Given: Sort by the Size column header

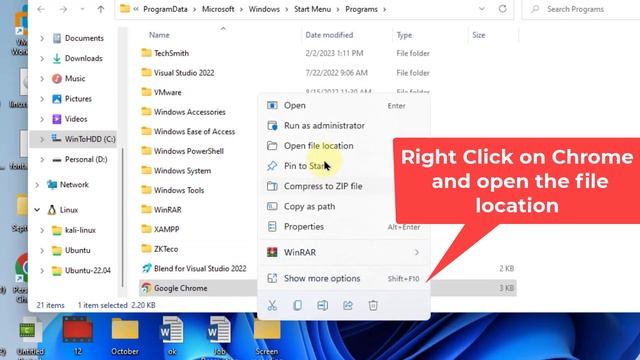Looking at the screenshot, I should pos(479,35).
